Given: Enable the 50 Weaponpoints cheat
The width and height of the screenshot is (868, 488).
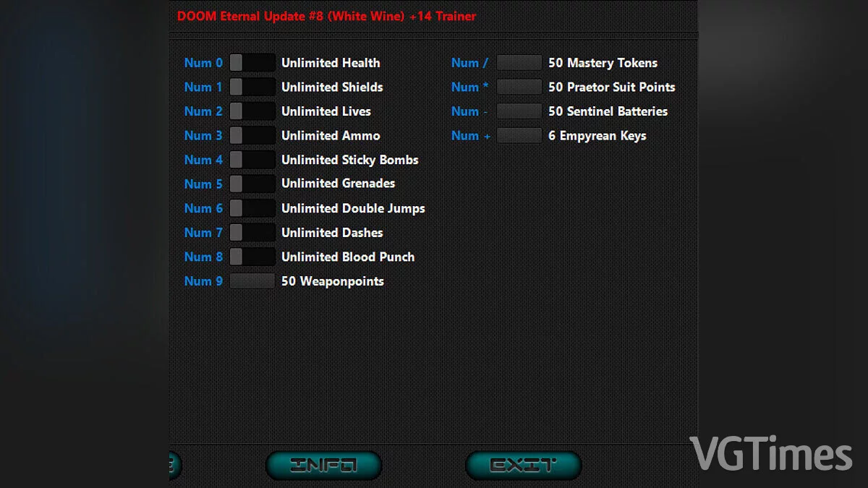Looking at the screenshot, I should click(252, 281).
